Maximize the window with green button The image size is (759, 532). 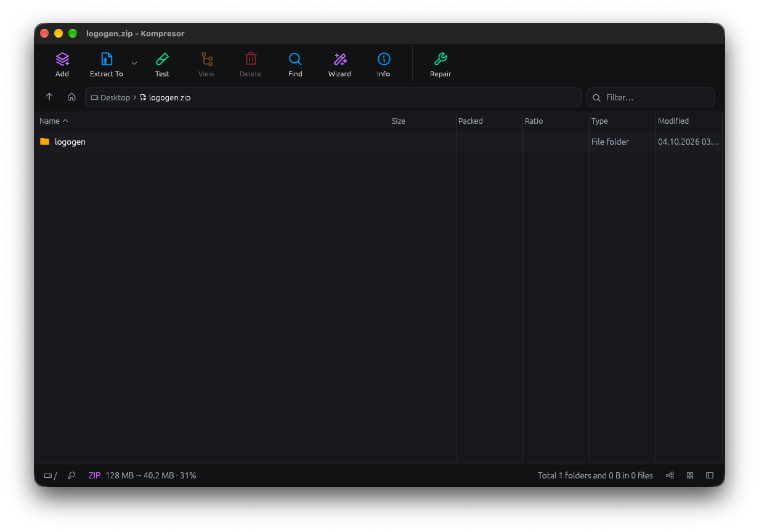click(x=73, y=33)
